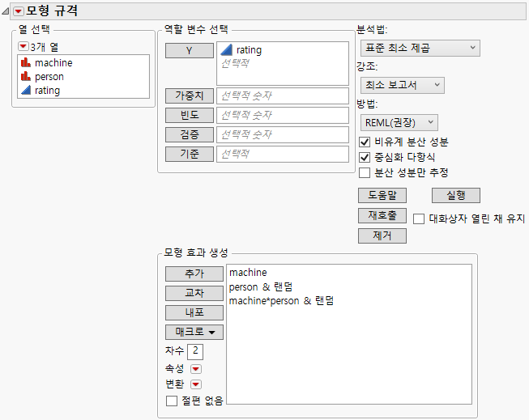The width and height of the screenshot is (529, 420).
Task: Click the 실행 button
Action: coord(456,196)
